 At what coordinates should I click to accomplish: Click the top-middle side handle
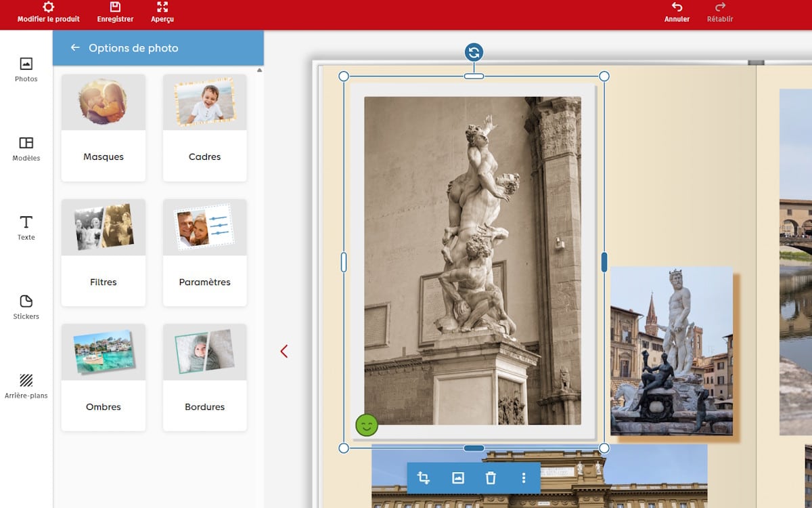474,76
